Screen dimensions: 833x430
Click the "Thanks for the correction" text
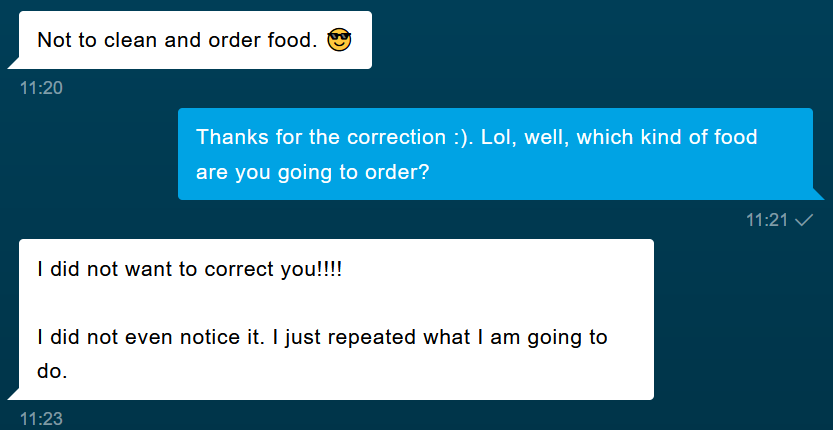(x=320, y=137)
